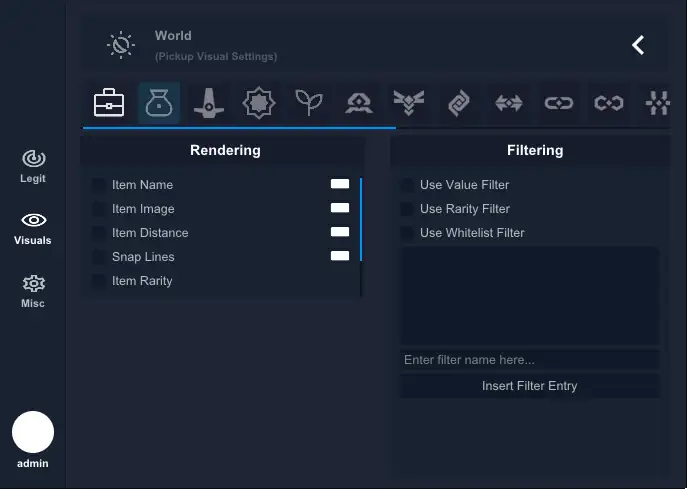
Task: Open the broken chain link category icon
Action: tap(609, 103)
